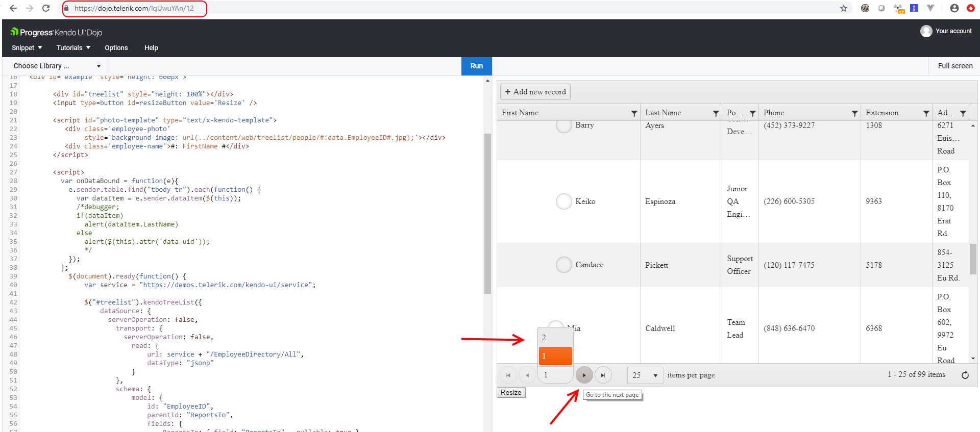Go to the next page in pager
980x432 pixels.
coord(584,375)
